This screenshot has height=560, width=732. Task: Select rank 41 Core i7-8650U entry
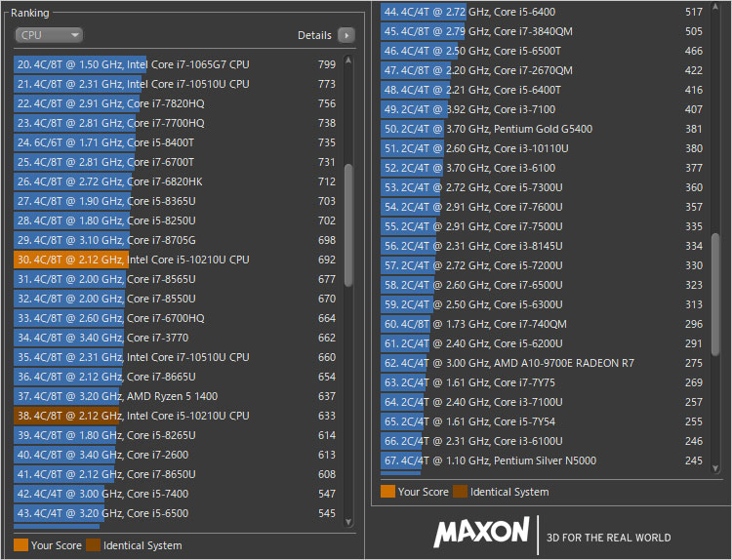(x=175, y=474)
